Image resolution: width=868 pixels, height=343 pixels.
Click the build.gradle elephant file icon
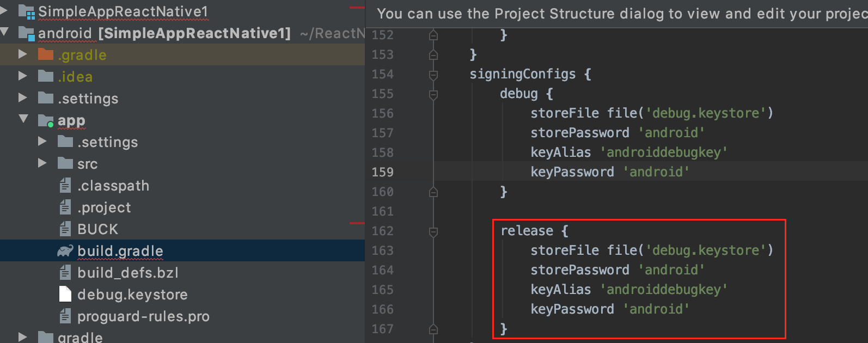tap(65, 251)
